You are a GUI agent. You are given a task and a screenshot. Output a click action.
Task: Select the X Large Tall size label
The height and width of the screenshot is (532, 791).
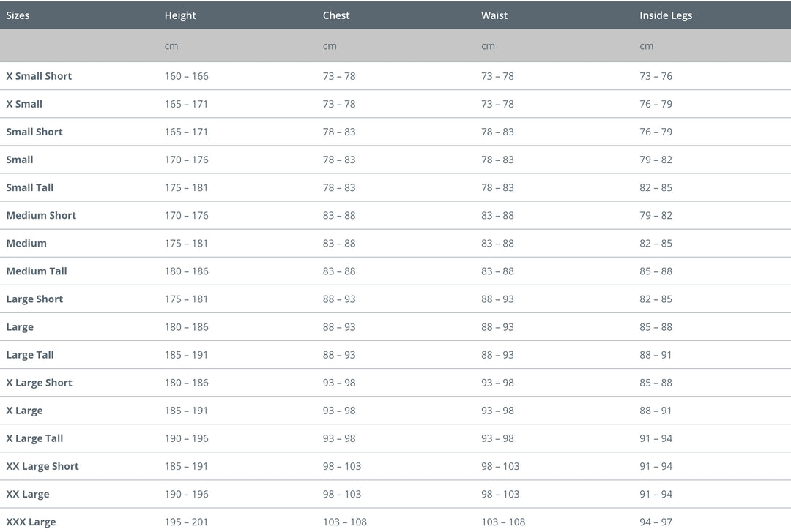click(34, 438)
